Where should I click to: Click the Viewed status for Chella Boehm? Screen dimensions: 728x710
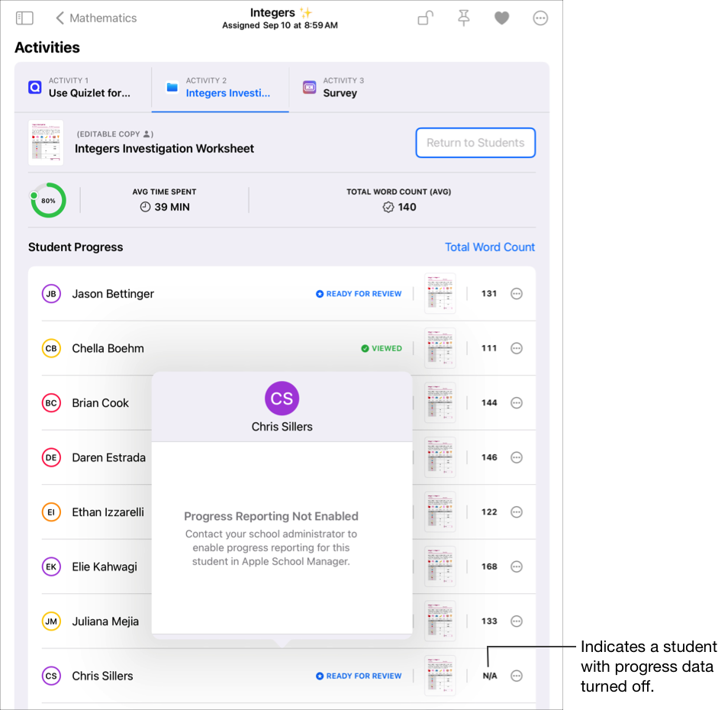click(382, 348)
